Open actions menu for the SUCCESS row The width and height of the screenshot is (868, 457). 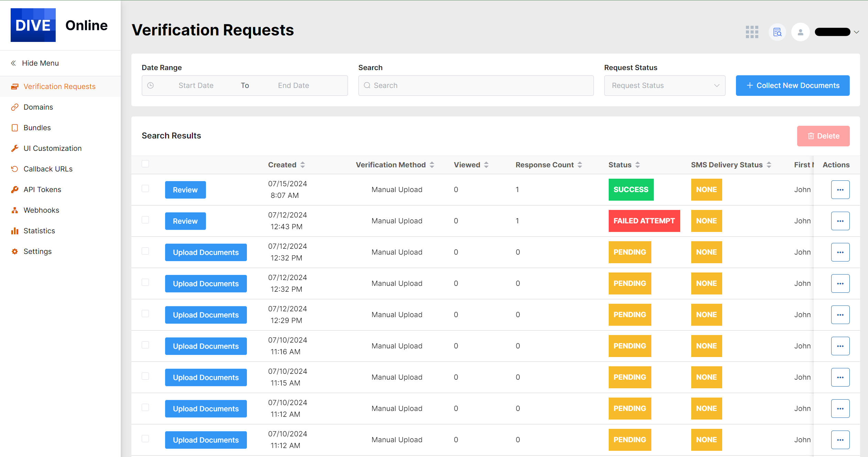tap(840, 190)
